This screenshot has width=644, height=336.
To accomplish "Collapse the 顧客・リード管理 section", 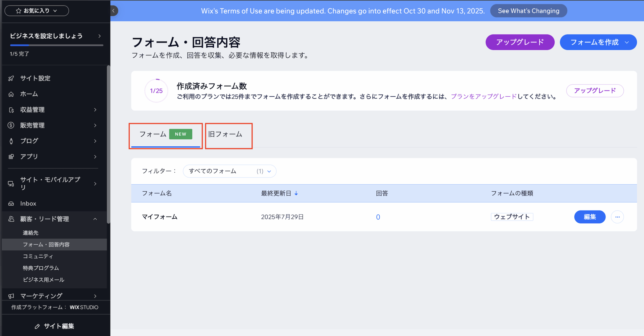I will pos(95,219).
